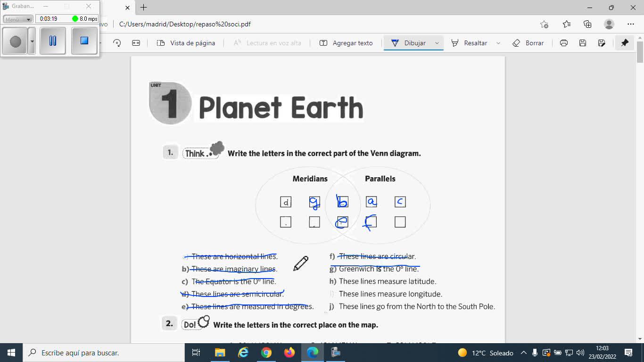The image size is (644, 362).
Task: Select the Borrar eraser tool
Action: point(528,43)
